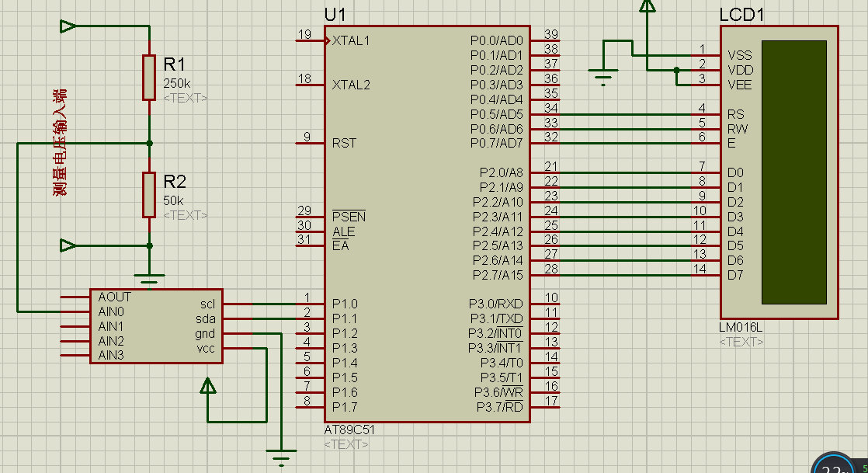Select the AT89C51 part name label
868x473 pixels.
pyautogui.click(x=349, y=430)
